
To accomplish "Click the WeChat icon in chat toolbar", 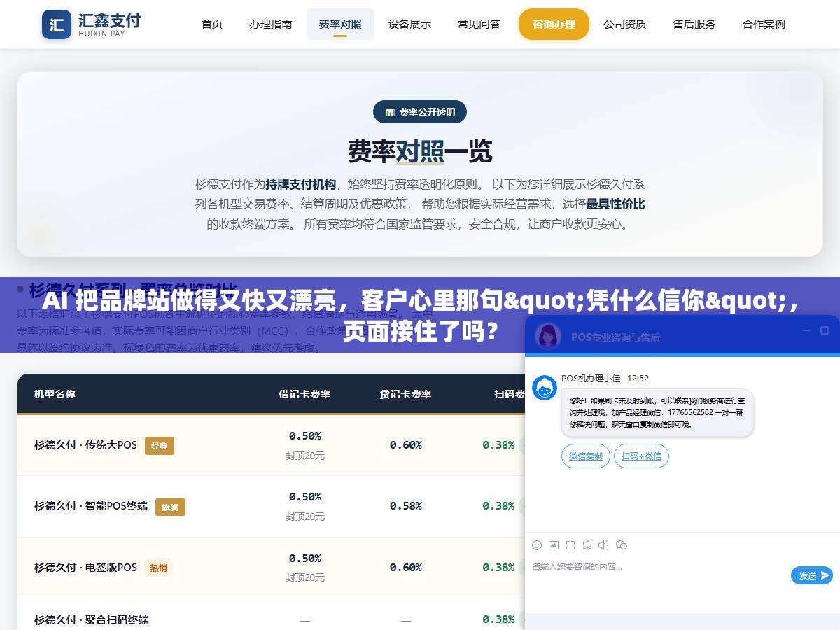I will click(x=621, y=545).
